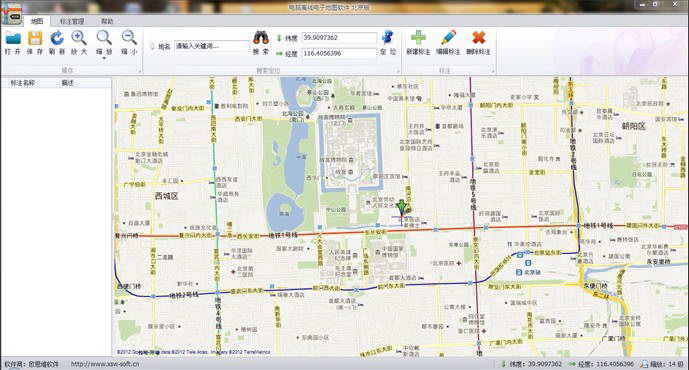Click the 复兴门桥 label on the map
Viewport: 689px width, 370px height.
click(x=127, y=236)
